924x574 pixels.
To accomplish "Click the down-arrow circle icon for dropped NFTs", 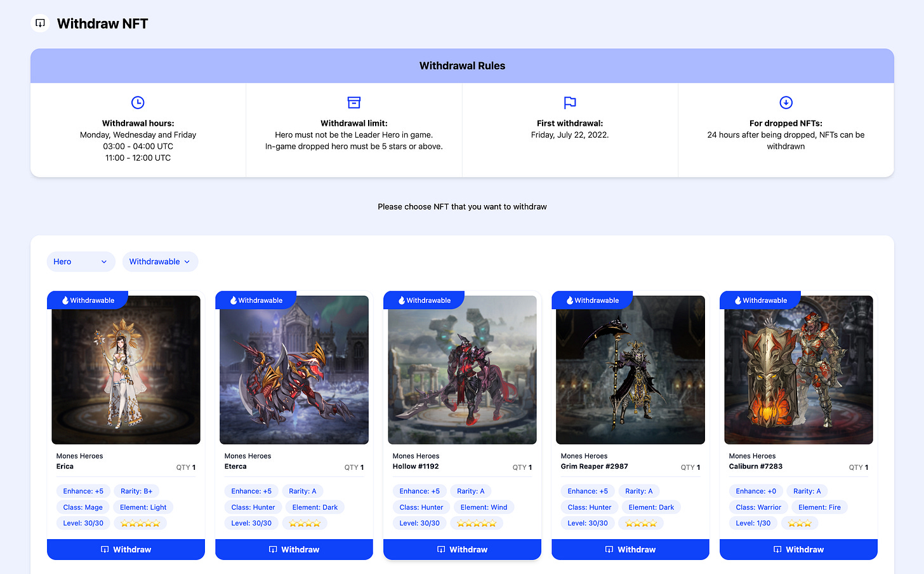I will tap(786, 102).
